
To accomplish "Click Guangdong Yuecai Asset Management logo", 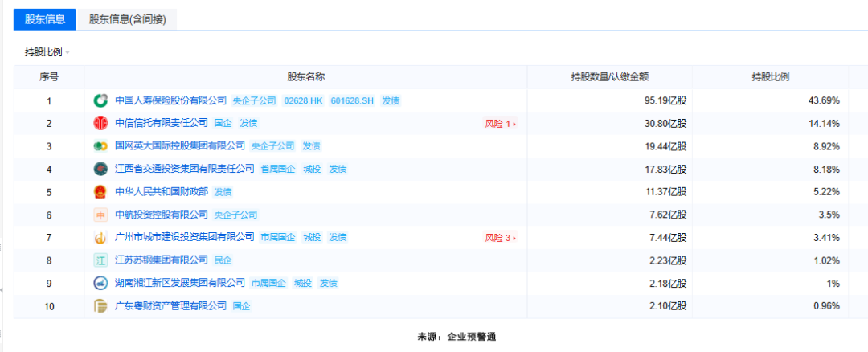I will (100, 305).
